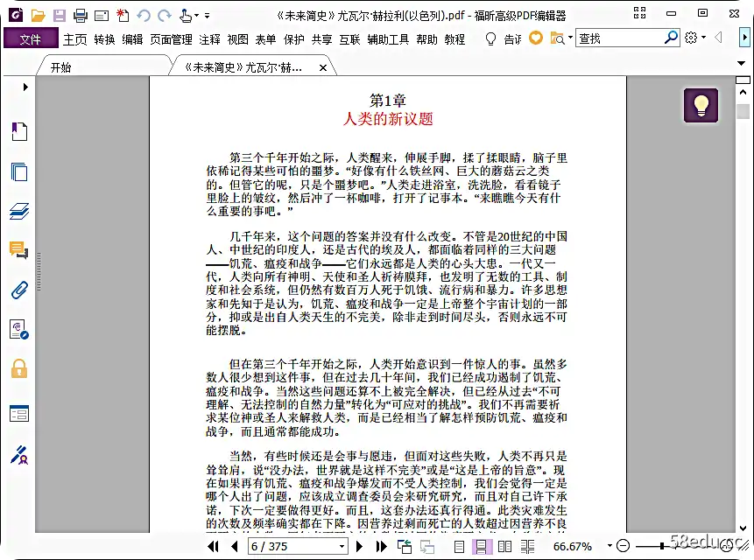Open the 文件 file menu
Image resolution: width=754 pixels, height=560 pixels.
(31, 38)
